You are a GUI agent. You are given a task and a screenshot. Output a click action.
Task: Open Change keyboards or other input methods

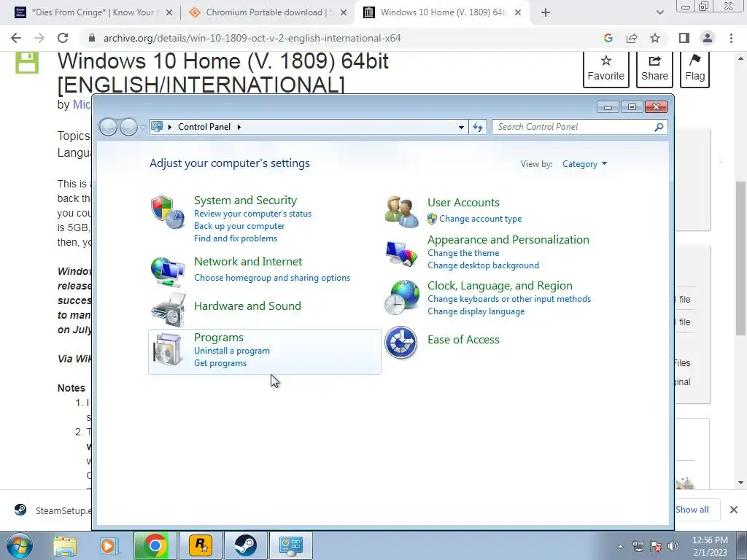pyautogui.click(x=508, y=298)
